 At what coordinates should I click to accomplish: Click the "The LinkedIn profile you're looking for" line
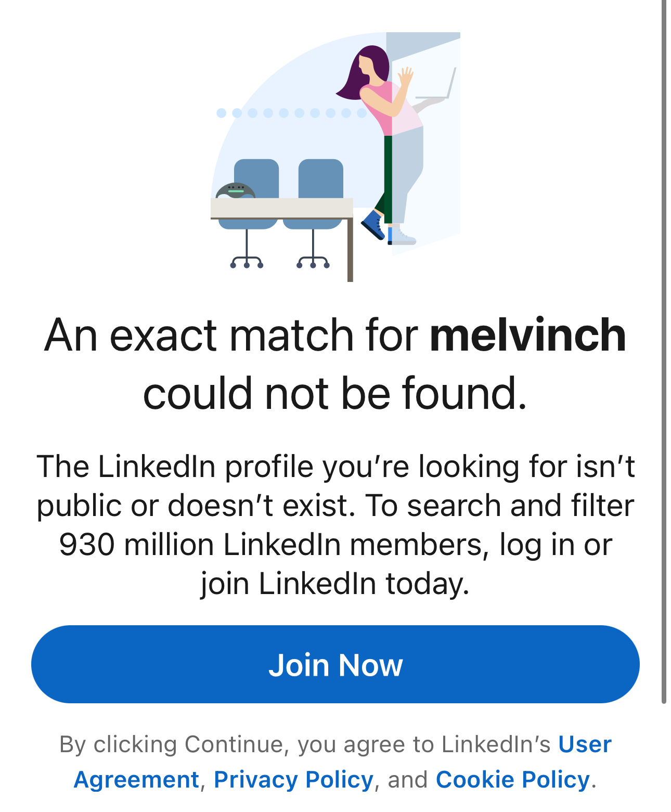(x=335, y=466)
